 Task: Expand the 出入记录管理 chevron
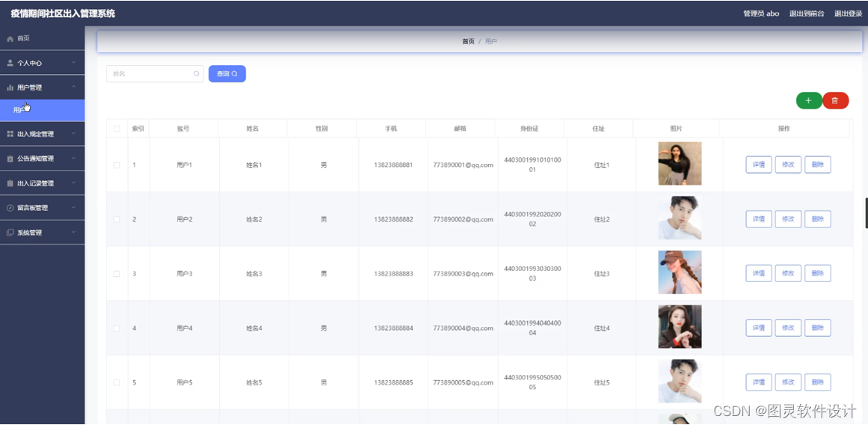click(x=73, y=183)
